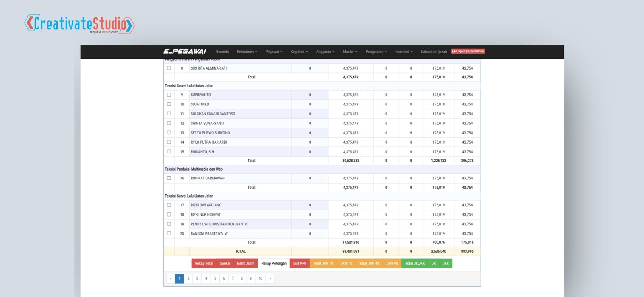Click the Logout (superadmin) button
The height and width of the screenshot is (297, 644).
[x=468, y=51]
